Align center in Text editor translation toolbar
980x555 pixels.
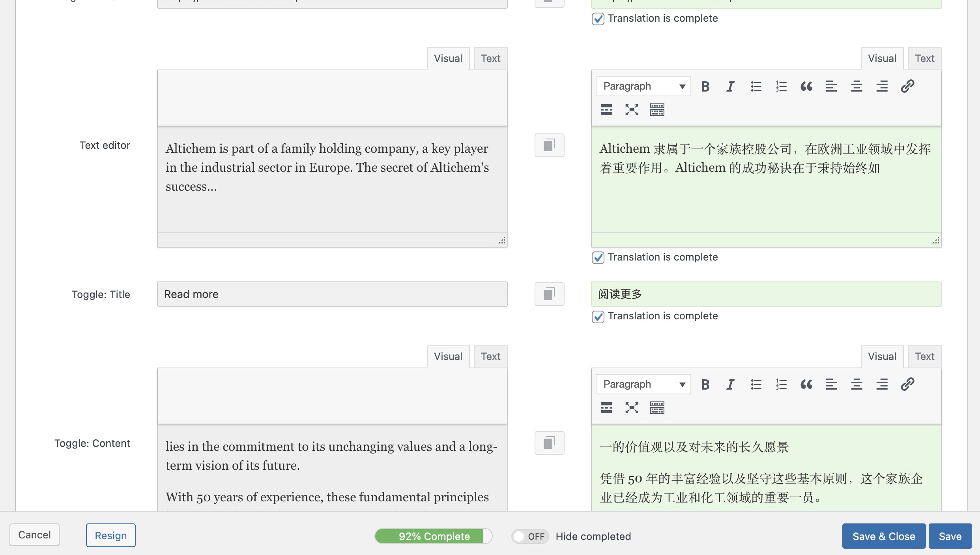pos(857,86)
